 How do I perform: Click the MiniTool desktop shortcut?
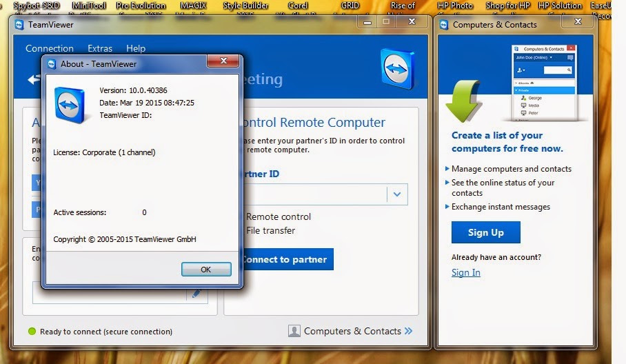tap(89, 6)
